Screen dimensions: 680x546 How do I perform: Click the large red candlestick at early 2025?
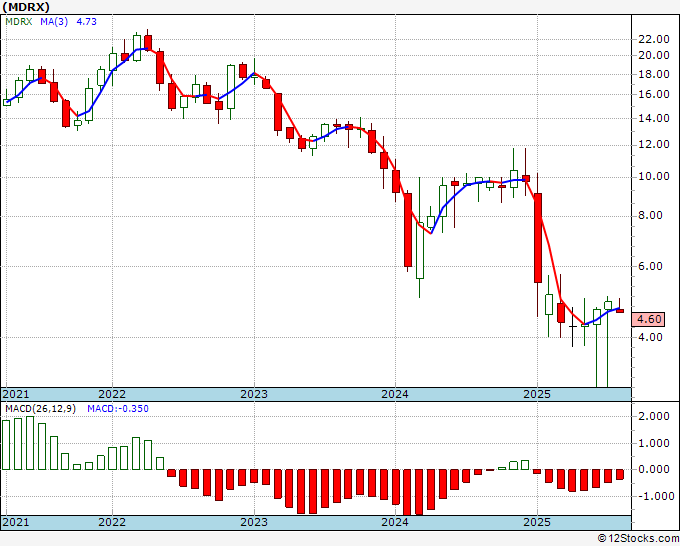click(x=538, y=238)
